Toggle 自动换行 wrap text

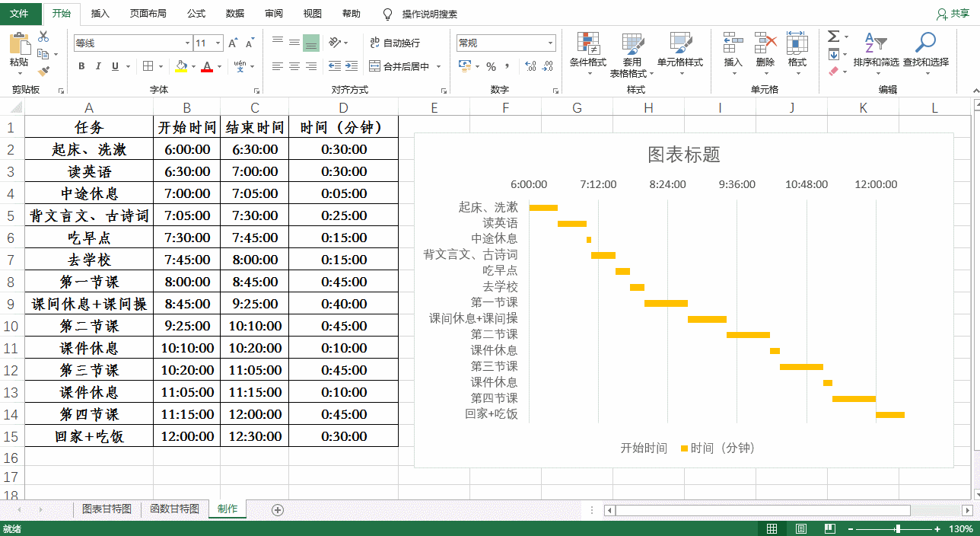[394, 43]
